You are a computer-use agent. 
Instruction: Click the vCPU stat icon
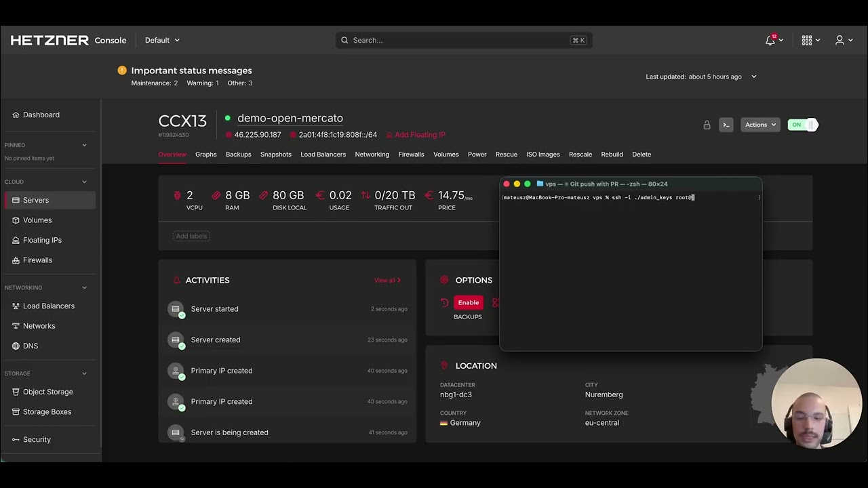click(x=178, y=195)
